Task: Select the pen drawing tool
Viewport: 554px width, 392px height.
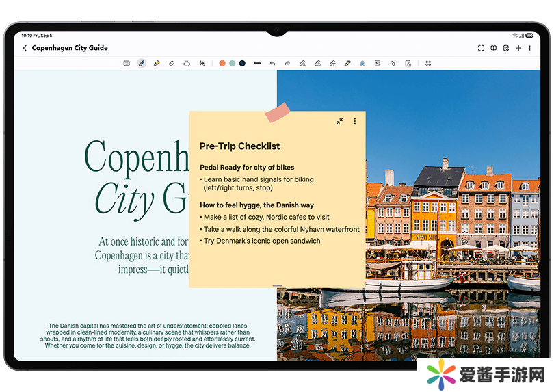Action: point(142,63)
